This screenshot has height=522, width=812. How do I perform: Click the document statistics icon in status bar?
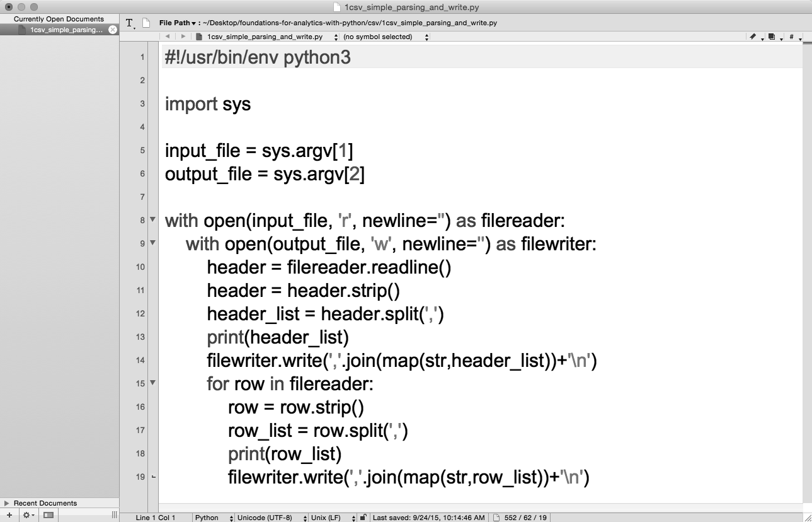coord(496,518)
